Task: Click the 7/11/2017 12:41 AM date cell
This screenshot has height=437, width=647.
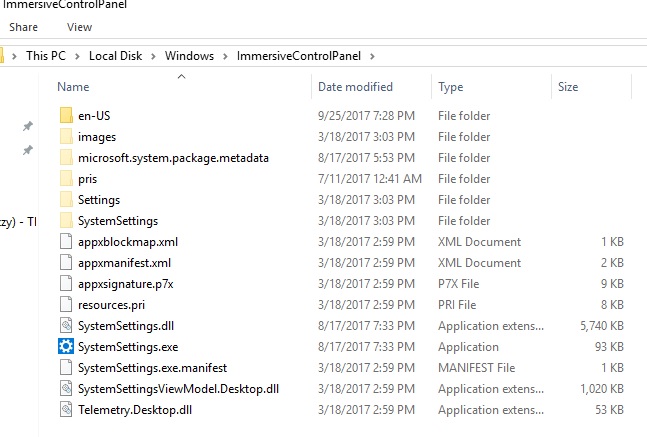Action: pyautogui.click(x=370, y=179)
